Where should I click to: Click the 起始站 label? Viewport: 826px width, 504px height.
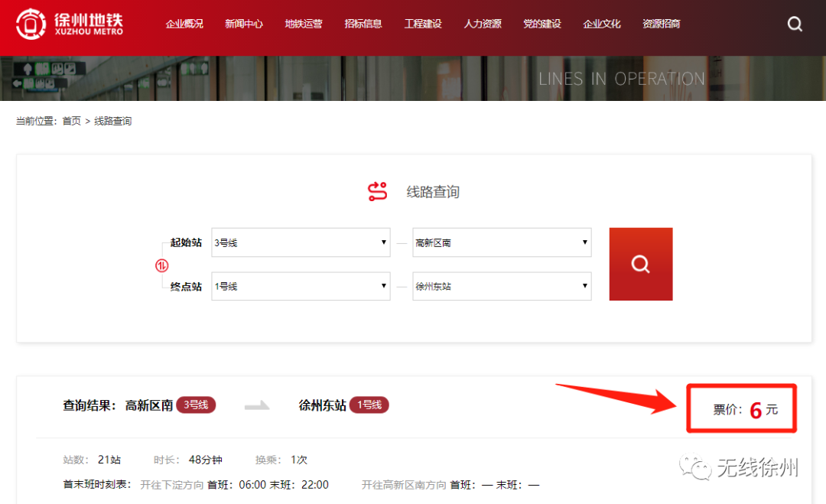(186, 242)
